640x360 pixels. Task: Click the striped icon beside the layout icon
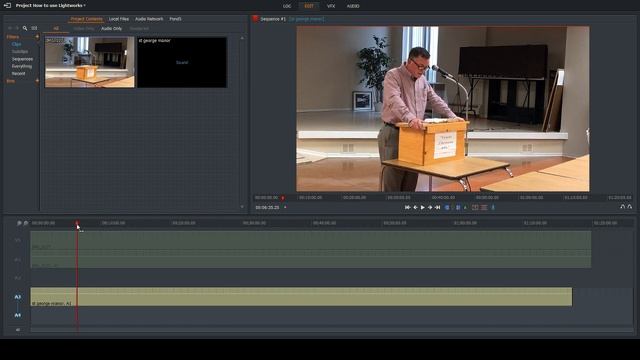[484, 207]
